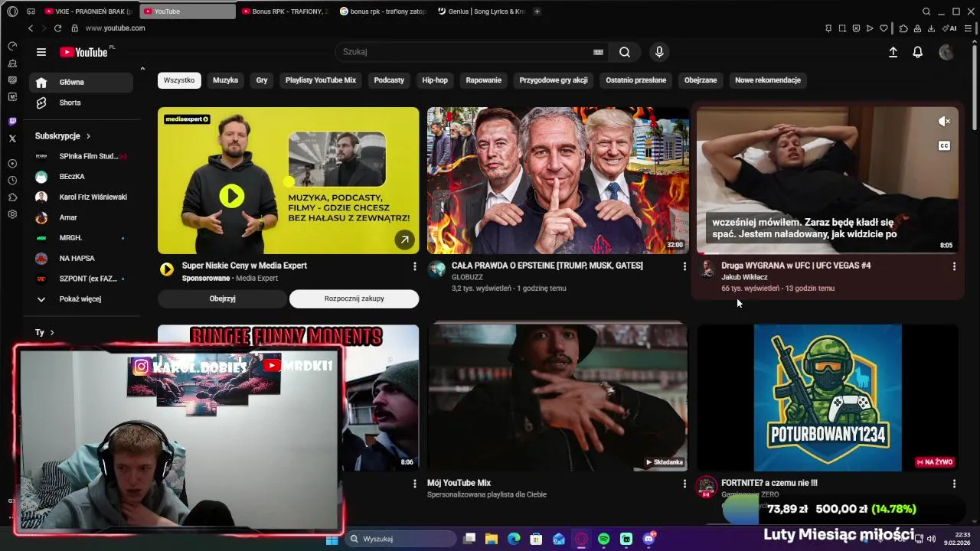Viewport: 980px width, 551px height.
Task: Open the Jakub Wikłacz channel link
Action: (x=744, y=277)
